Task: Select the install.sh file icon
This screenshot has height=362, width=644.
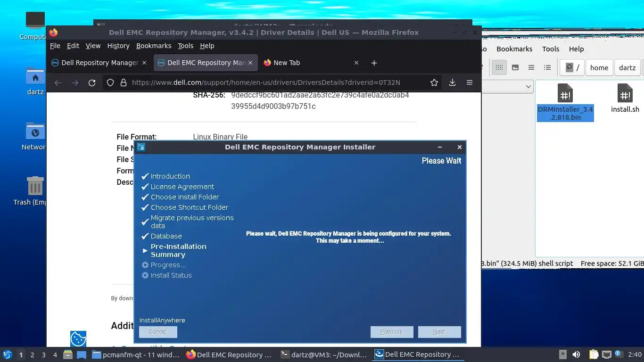Action: [625, 98]
